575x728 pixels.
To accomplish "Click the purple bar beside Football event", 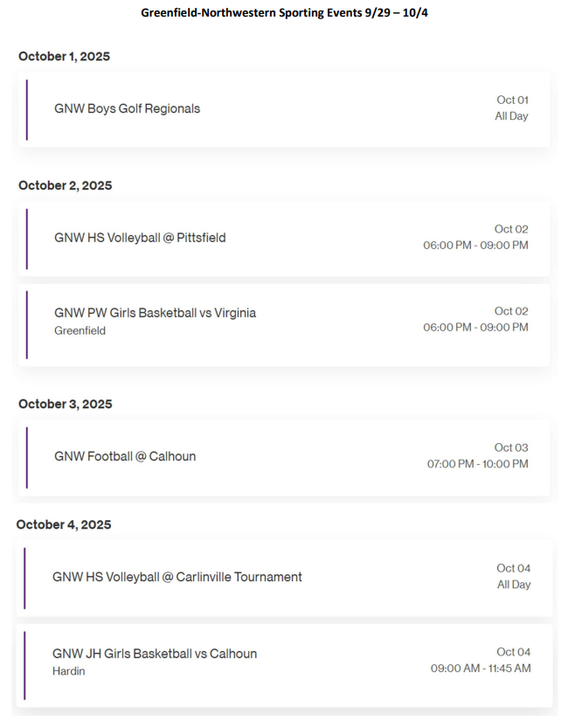I will click(27, 457).
